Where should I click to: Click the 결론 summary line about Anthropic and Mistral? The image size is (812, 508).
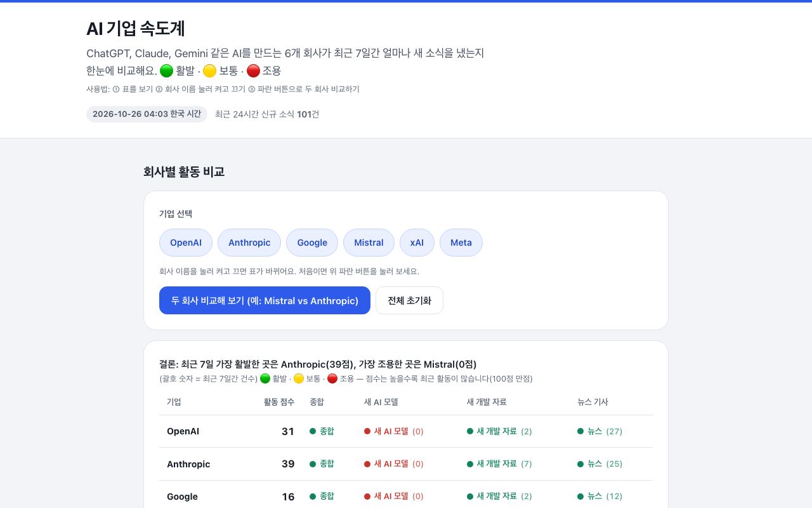(x=318, y=364)
